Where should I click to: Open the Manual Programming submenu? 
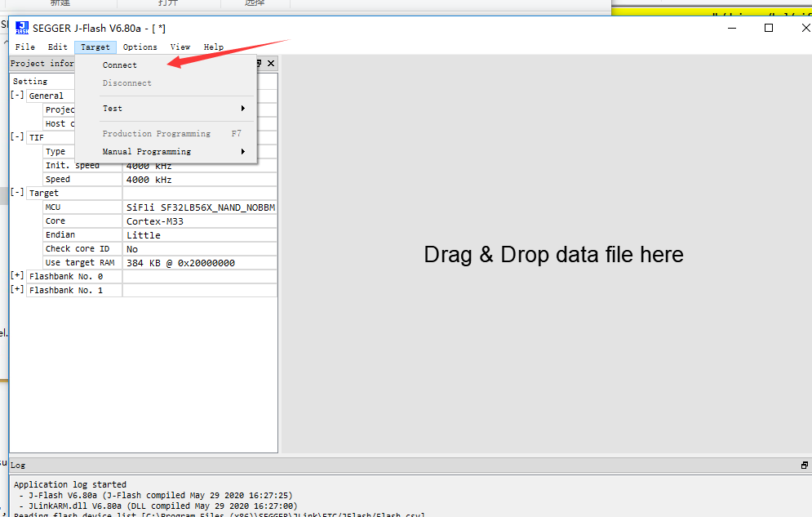coord(166,151)
